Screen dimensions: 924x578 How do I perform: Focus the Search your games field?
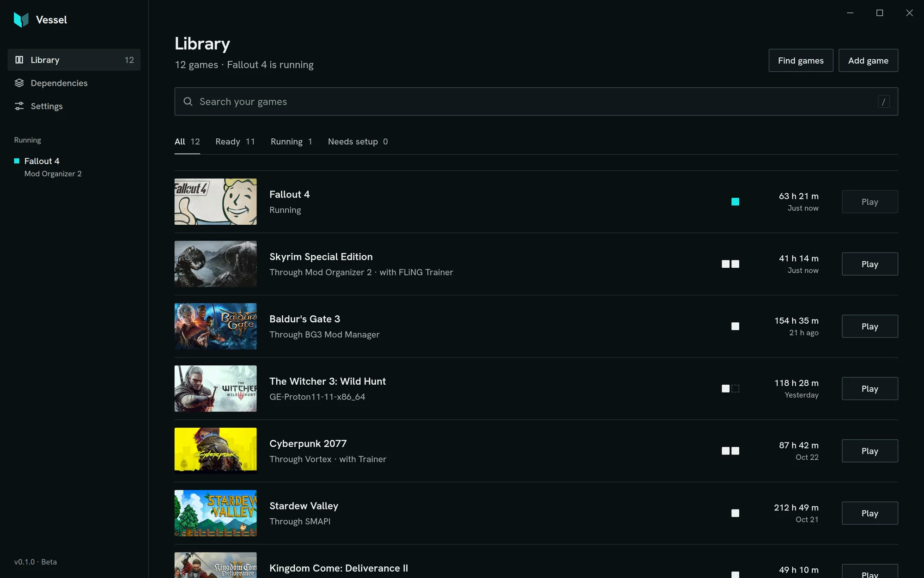536,101
